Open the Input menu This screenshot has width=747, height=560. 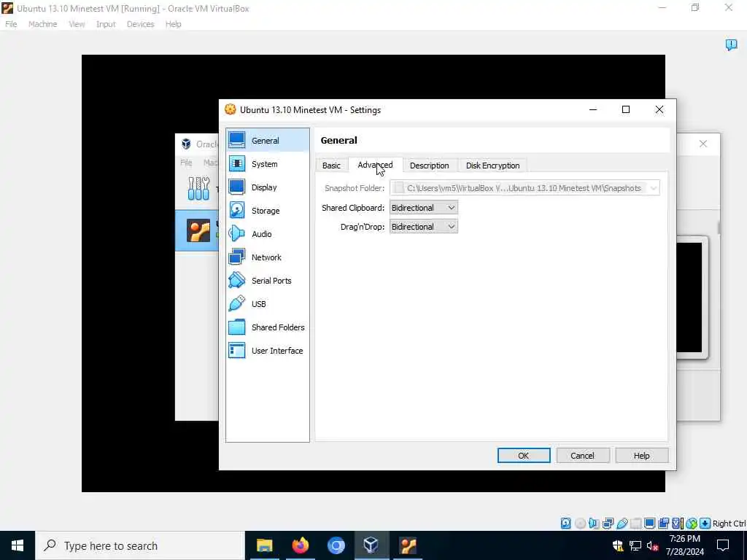tap(106, 24)
